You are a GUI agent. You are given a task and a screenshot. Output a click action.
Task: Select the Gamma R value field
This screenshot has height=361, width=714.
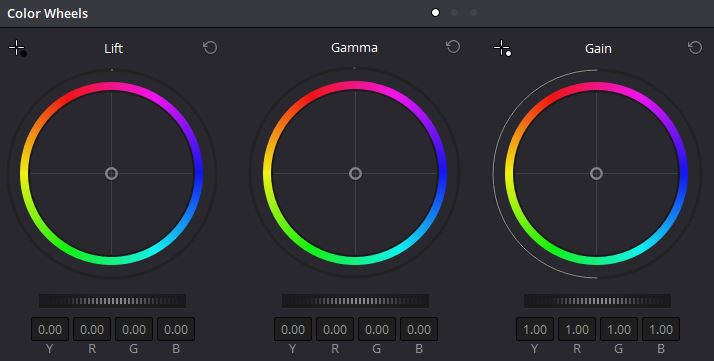[x=335, y=329]
